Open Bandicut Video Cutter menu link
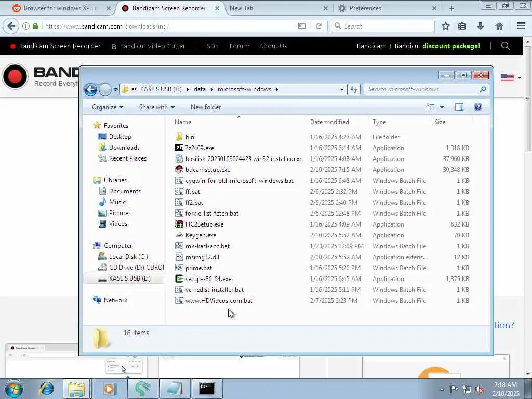This screenshot has height=399, width=532. (x=149, y=46)
